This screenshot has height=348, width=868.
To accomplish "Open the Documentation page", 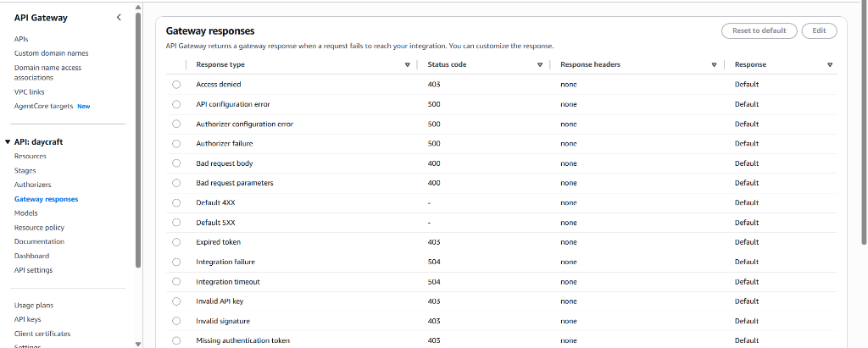I will coord(39,242).
